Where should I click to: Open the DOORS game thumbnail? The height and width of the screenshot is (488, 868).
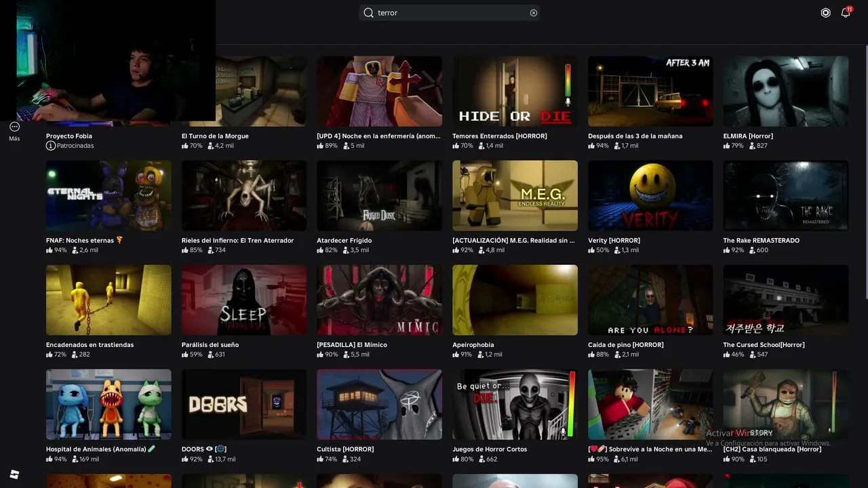click(x=244, y=405)
